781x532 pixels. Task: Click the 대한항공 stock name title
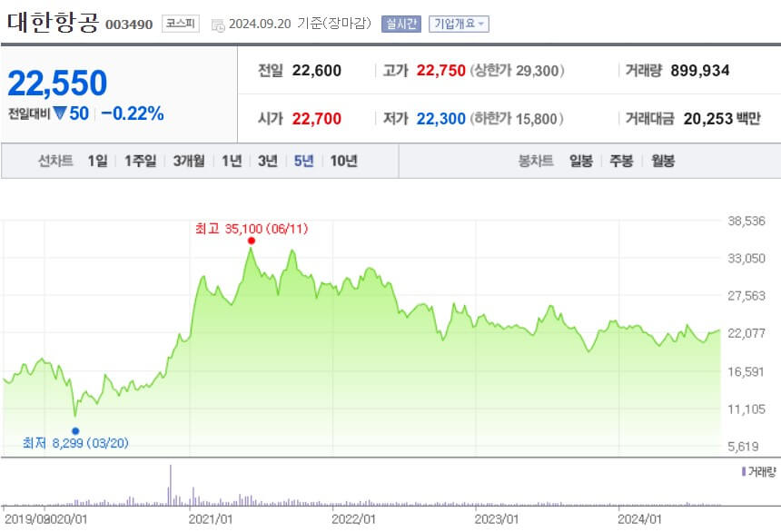(53, 22)
